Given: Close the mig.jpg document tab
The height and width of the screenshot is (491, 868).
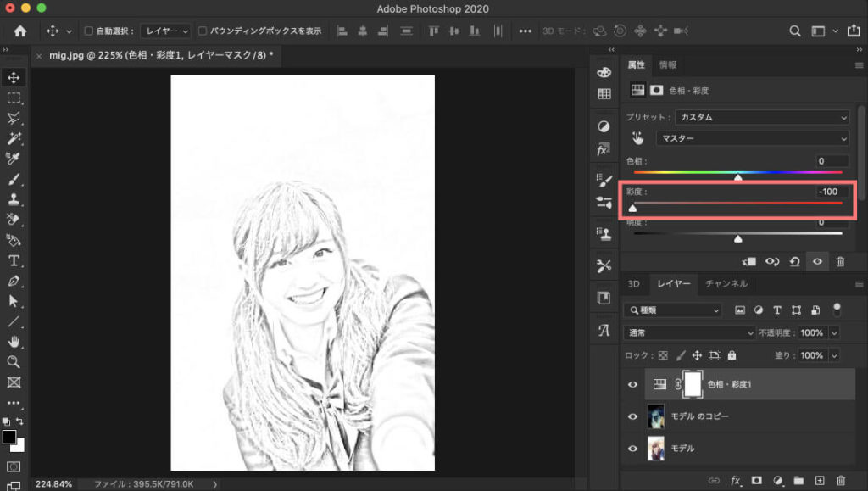Looking at the screenshot, I should 39,56.
